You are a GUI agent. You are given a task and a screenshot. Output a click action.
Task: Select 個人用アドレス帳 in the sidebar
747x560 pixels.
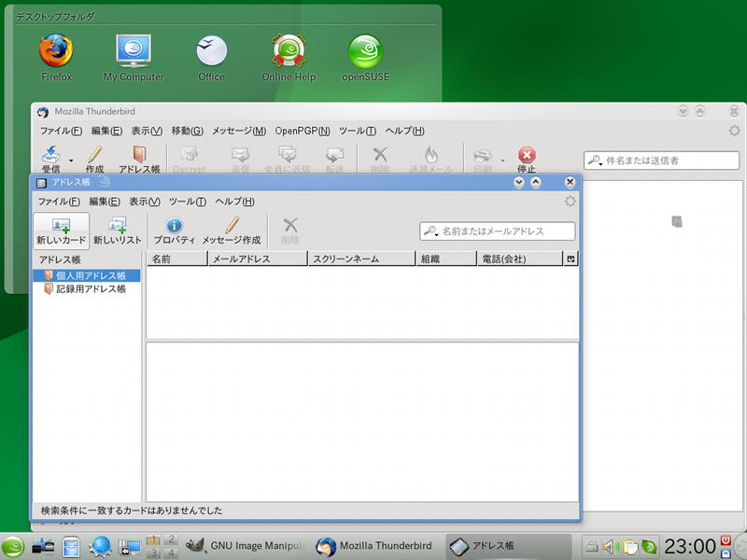(91, 275)
